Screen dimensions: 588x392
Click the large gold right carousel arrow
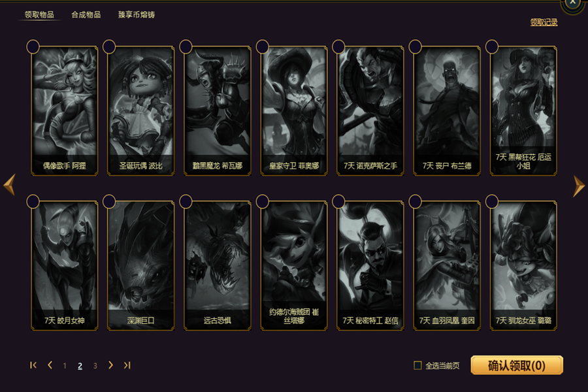click(579, 186)
